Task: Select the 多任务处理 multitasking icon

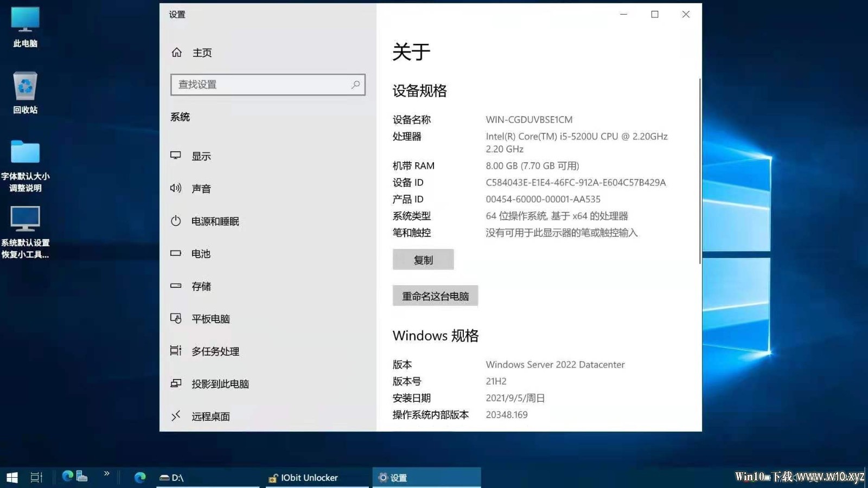Action: [x=176, y=351]
